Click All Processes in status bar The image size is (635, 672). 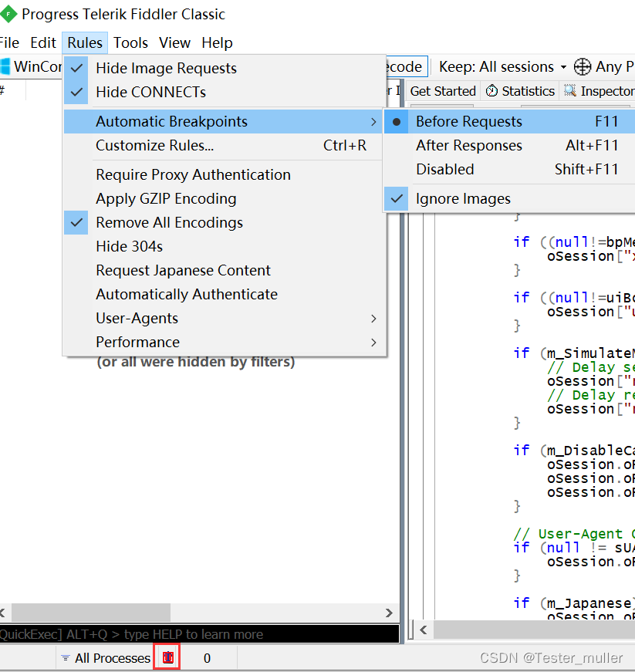coord(106,658)
